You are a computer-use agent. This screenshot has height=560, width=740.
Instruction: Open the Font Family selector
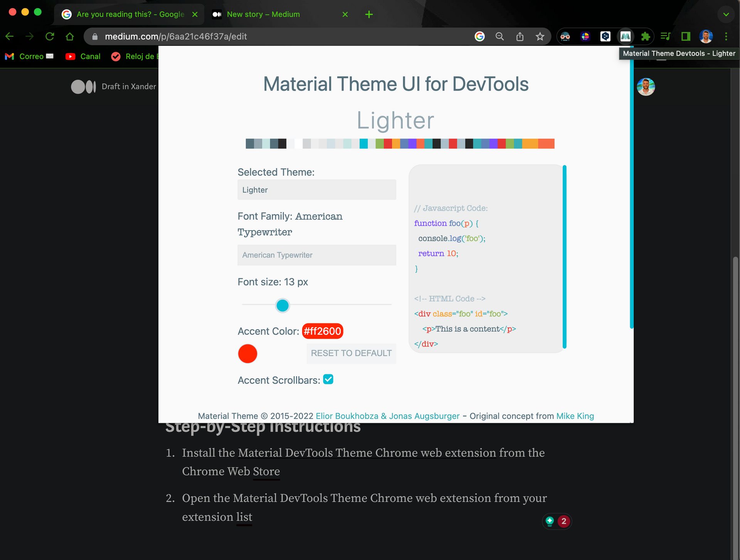point(316,255)
